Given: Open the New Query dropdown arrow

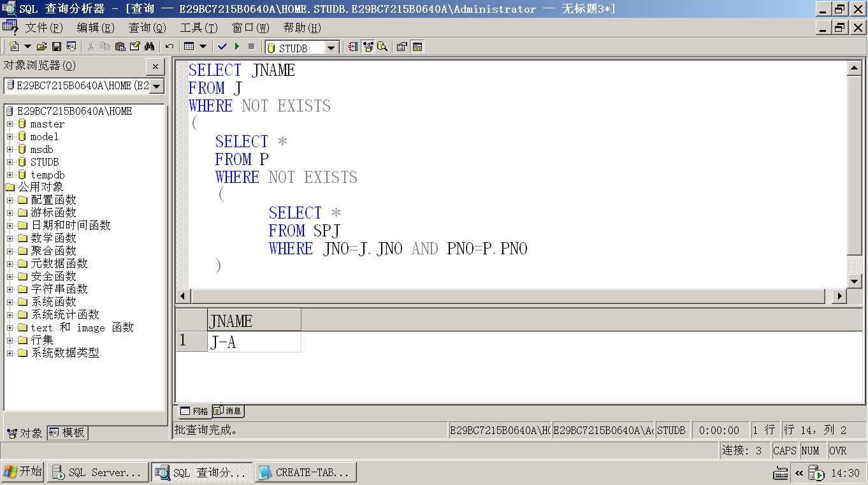Looking at the screenshot, I should [x=27, y=47].
